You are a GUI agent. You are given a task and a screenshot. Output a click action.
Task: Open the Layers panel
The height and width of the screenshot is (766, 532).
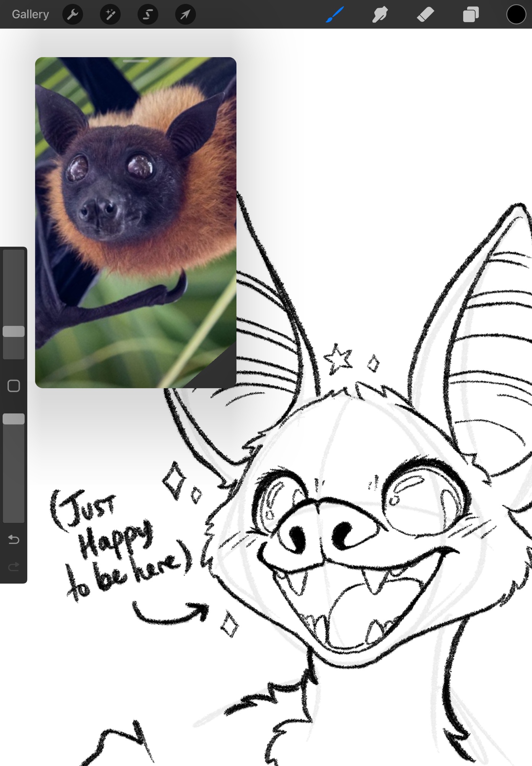point(471,15)
